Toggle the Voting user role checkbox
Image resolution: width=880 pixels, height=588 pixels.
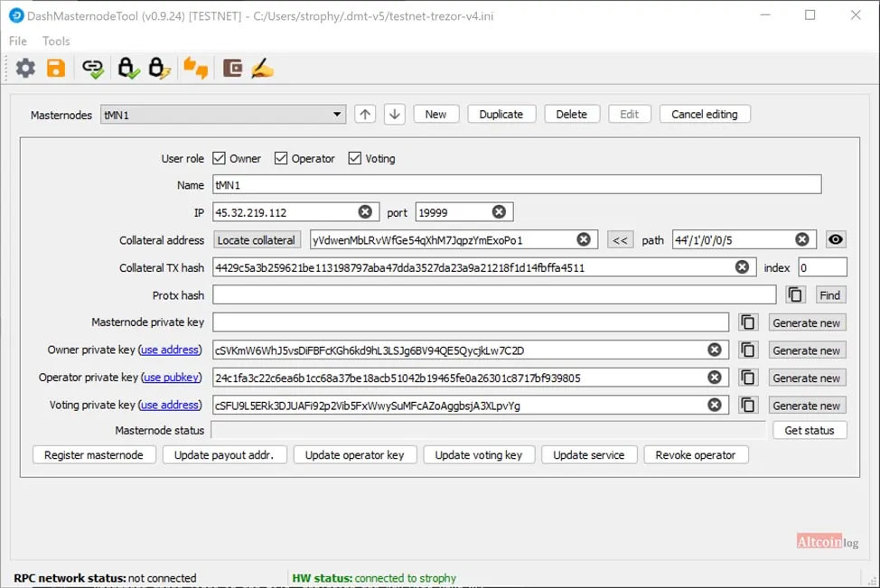click(355, 158)
